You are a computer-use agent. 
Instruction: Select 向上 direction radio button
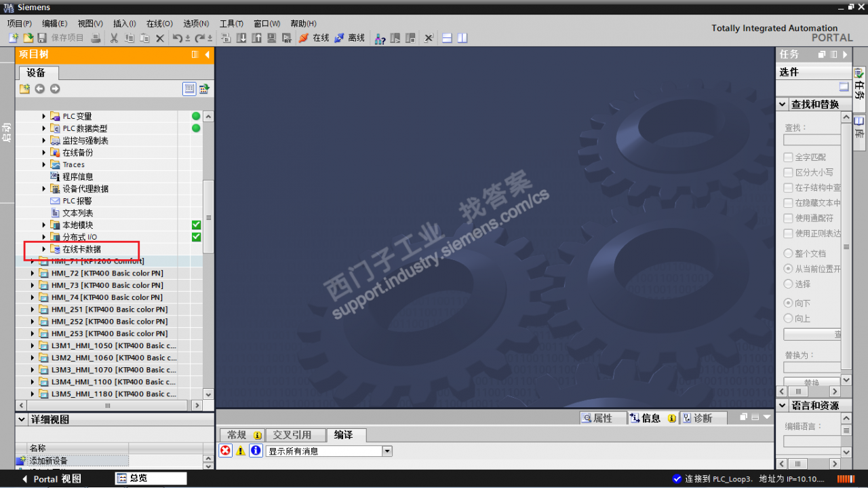788,318
